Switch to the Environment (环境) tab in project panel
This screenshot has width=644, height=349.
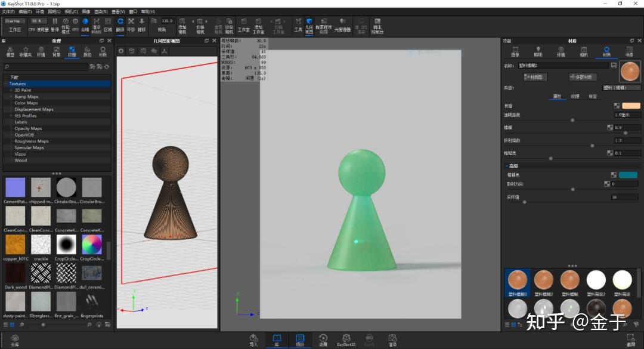pos(560,51)
